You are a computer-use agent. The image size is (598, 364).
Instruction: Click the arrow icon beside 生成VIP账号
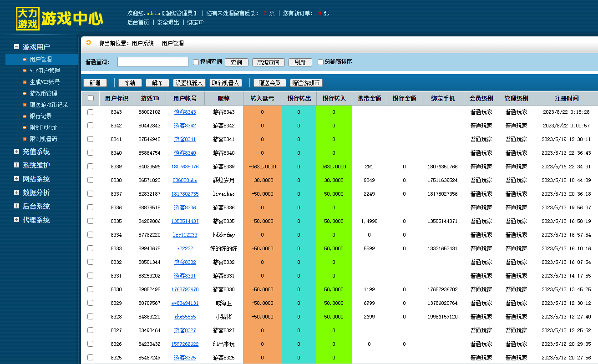[x=25, y=82]
